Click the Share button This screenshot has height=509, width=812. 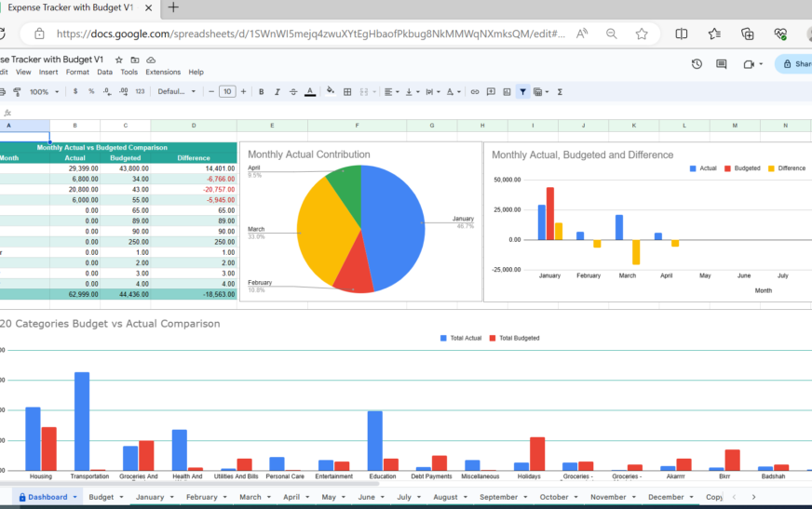(796, 64)
